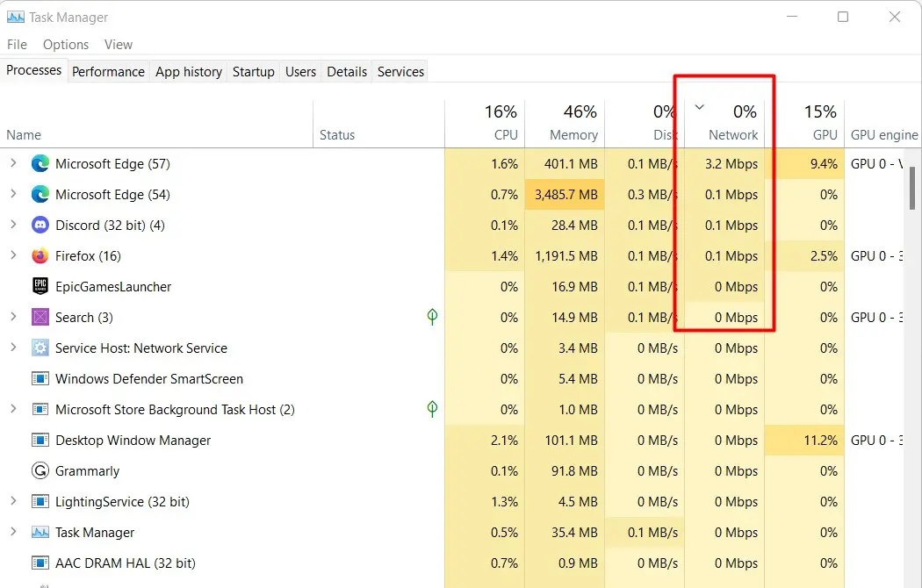Click the efficiency mode leaf beside Search

click(431, 317)
